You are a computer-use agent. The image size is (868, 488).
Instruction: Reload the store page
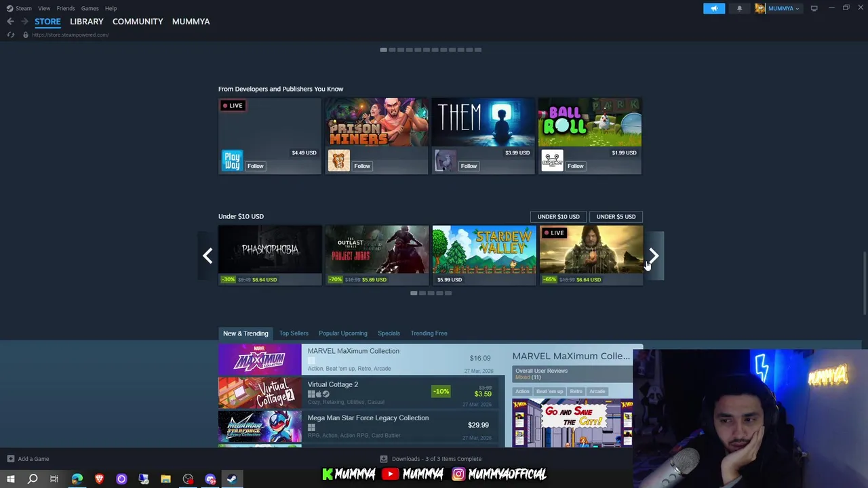(x=11, y=35)
